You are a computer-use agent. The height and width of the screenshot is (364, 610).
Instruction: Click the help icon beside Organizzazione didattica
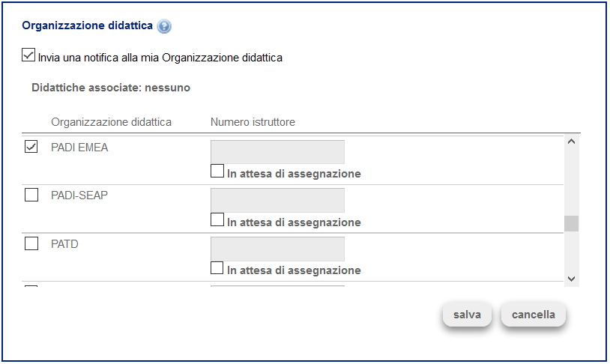(165, 26)
